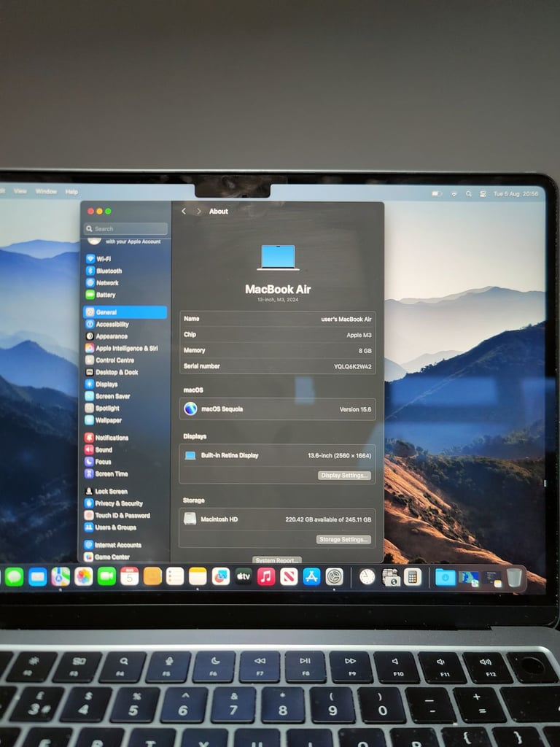Open the Help menu

pos(71,192)
